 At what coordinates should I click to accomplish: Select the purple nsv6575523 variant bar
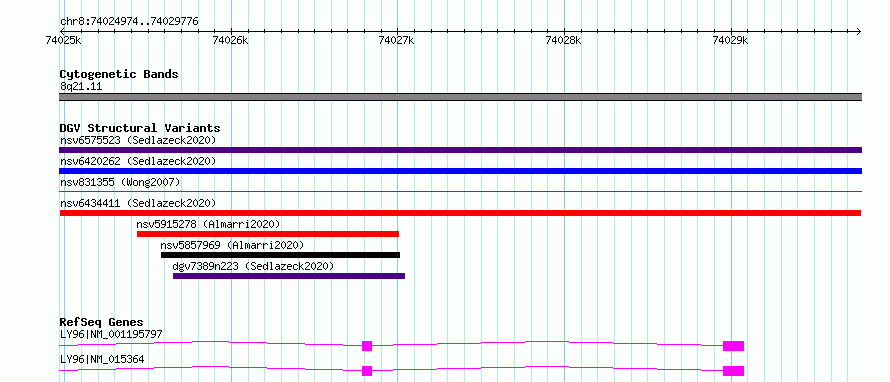[x=460, y=150]
